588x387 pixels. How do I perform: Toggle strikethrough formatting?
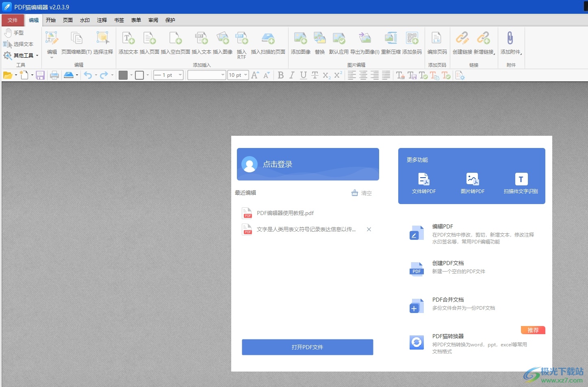pos(315,75)
